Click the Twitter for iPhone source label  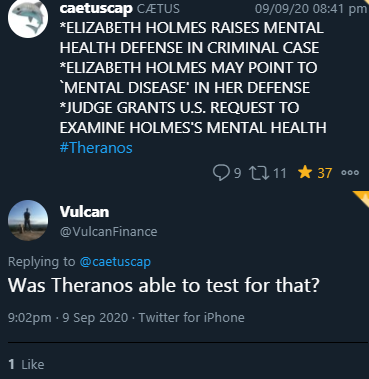191,318
